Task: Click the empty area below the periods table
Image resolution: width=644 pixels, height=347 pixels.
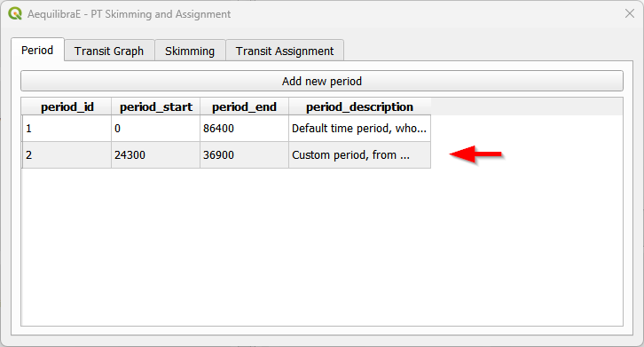Action: pos(322,247)
